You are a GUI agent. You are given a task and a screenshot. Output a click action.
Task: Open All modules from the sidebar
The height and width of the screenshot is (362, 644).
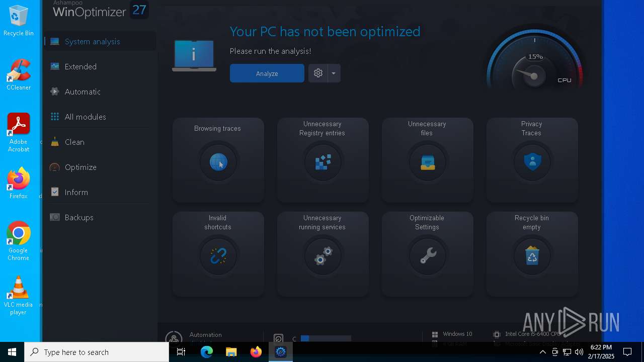(100, 117)
